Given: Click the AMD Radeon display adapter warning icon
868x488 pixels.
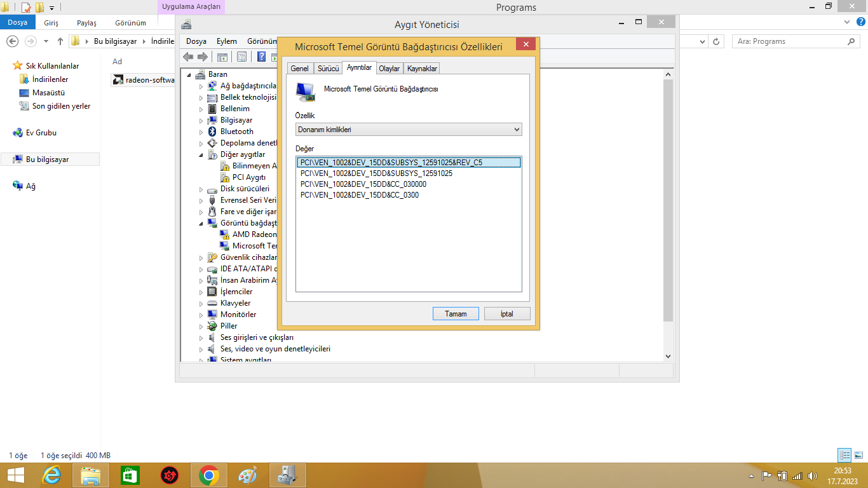Looking at the screenshot, I should [224, 234].
